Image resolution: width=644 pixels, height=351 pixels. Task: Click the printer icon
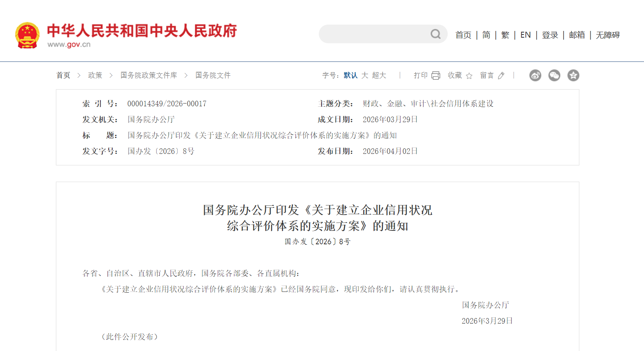(x=436, y=76)
